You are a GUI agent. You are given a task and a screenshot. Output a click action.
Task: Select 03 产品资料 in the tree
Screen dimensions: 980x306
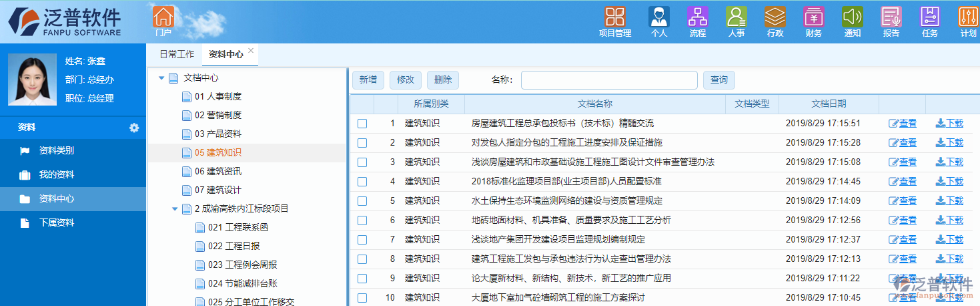coord(217,134)
